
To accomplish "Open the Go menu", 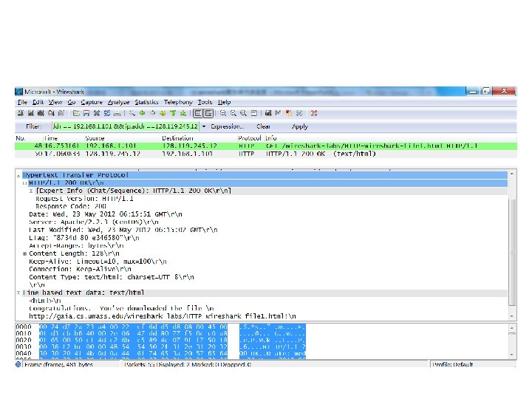I will tap(71, 102).
